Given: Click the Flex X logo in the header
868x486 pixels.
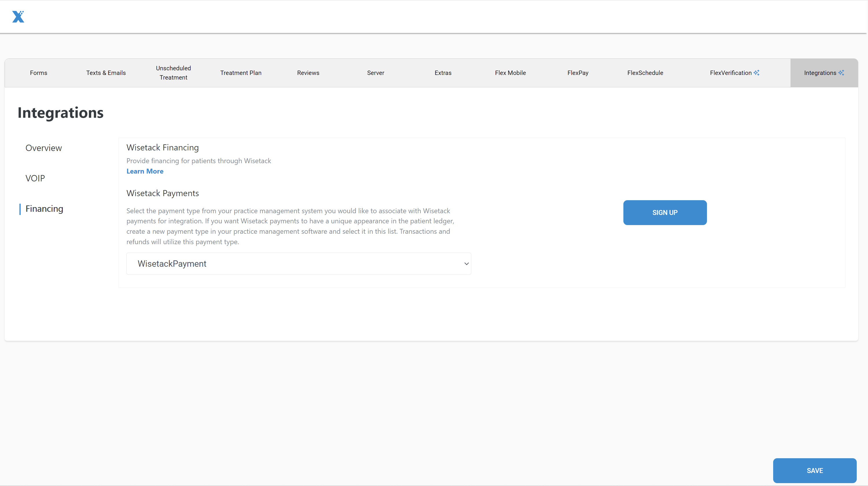Looking at the screenshot, I should (19, 16).
